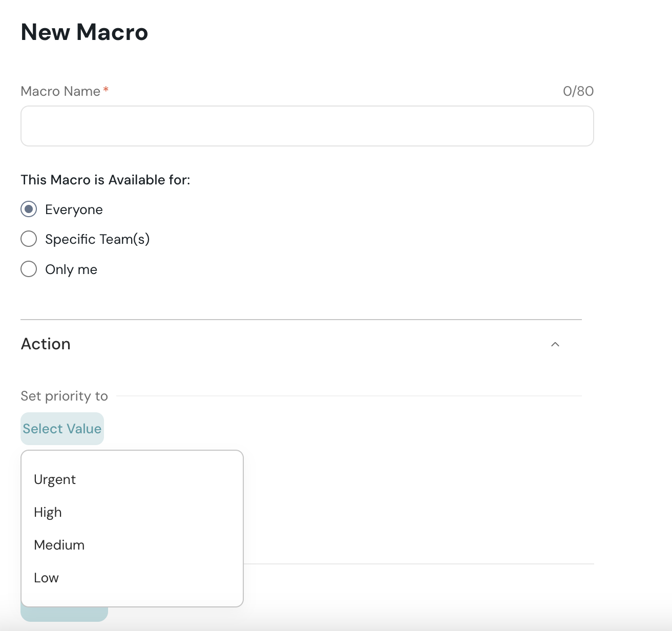Set priority to High
672x631 pixels.
coord(48,512)
